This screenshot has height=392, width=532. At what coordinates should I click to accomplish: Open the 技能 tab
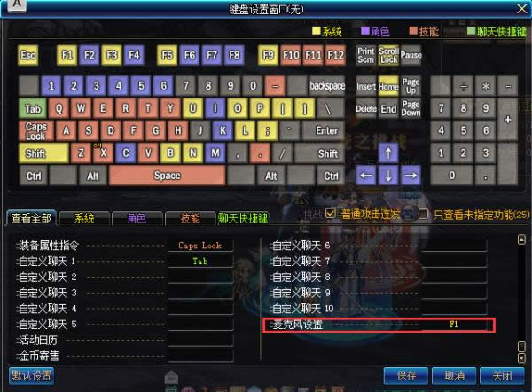(x=190, y=217)
